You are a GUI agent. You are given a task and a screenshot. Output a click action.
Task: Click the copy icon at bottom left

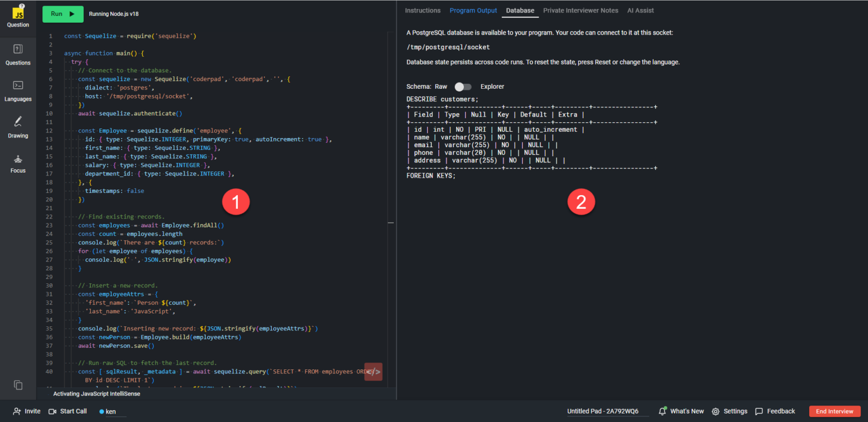(x=18, y=384)
